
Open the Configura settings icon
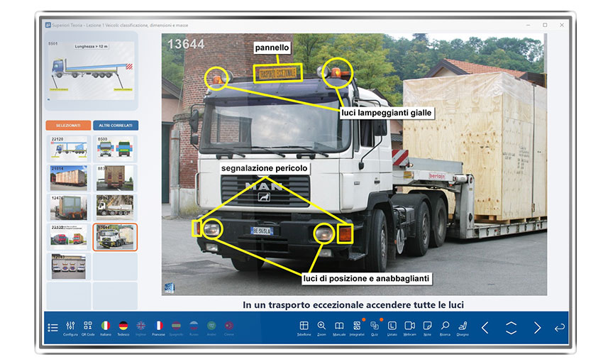70,326
